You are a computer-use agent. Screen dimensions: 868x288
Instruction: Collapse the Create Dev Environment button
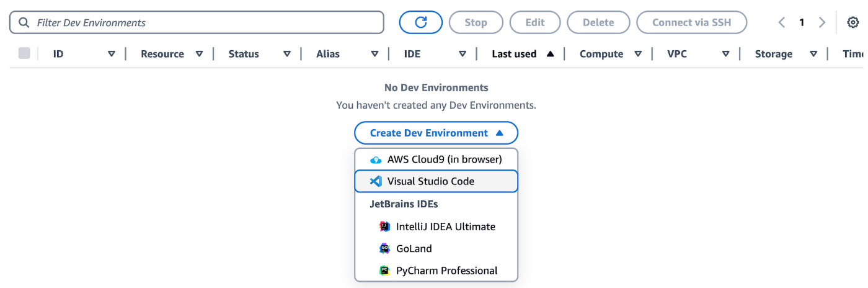click(436, 133)
